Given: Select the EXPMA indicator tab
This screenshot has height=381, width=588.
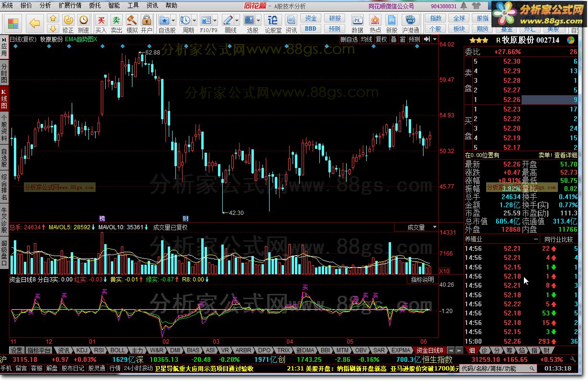Looking at the screenshot, I should point(401,350).
